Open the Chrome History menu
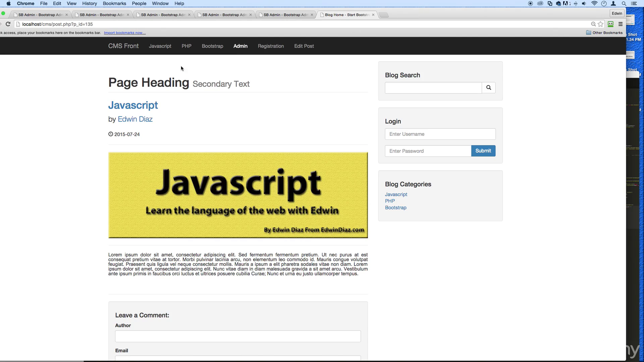 point(90,3)
